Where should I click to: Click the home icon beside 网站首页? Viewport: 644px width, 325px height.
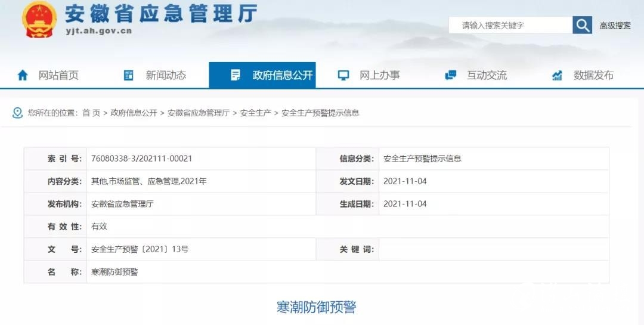23,75
